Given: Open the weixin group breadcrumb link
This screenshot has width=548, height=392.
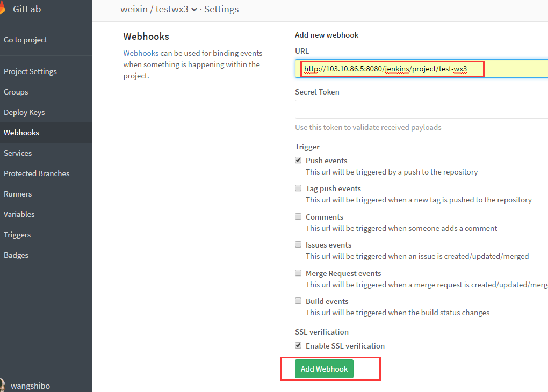Looking at the screenshot, I should pos(134,9).
